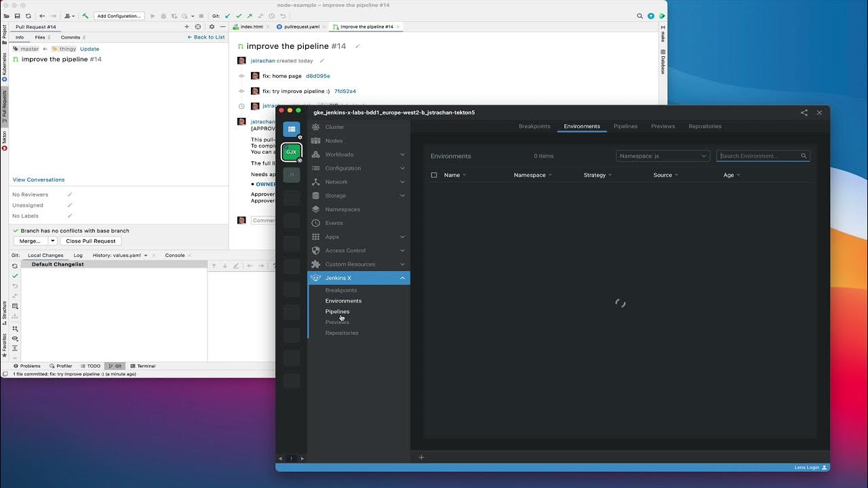868x488 pixels.
Task: Expand the Custom Resources section in Lens
Action: tap(358, 264)
